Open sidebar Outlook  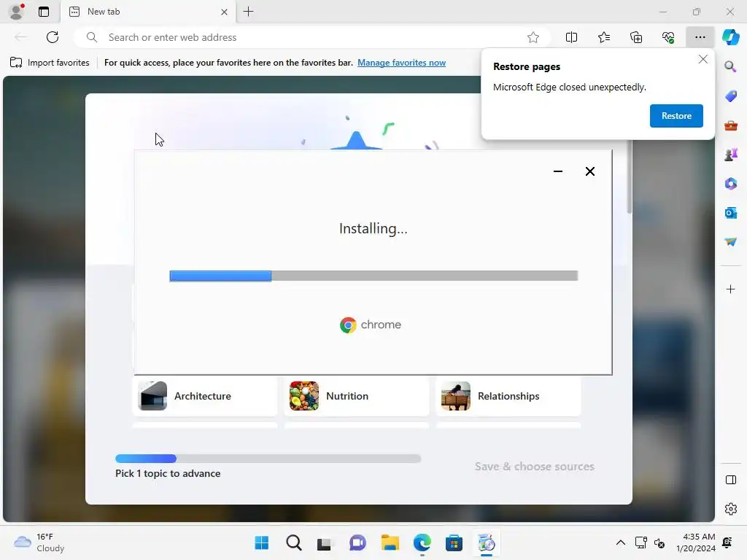[730, 213]
